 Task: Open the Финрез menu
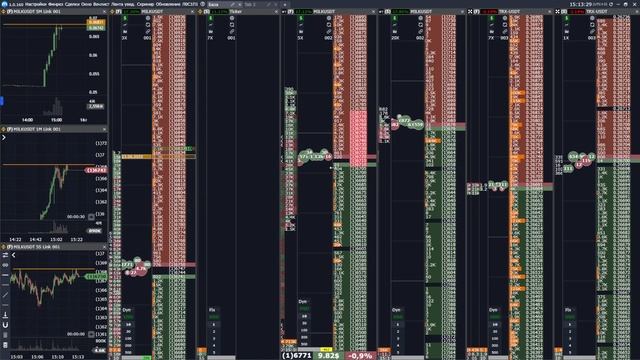tap(56, 4)
